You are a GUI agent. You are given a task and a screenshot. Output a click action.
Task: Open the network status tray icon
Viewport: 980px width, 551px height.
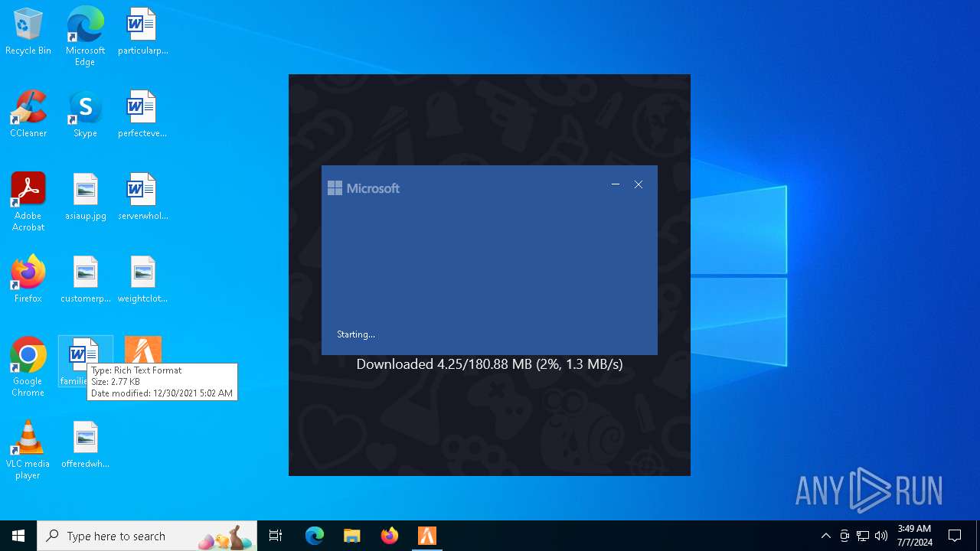click(x=863, y=536)
